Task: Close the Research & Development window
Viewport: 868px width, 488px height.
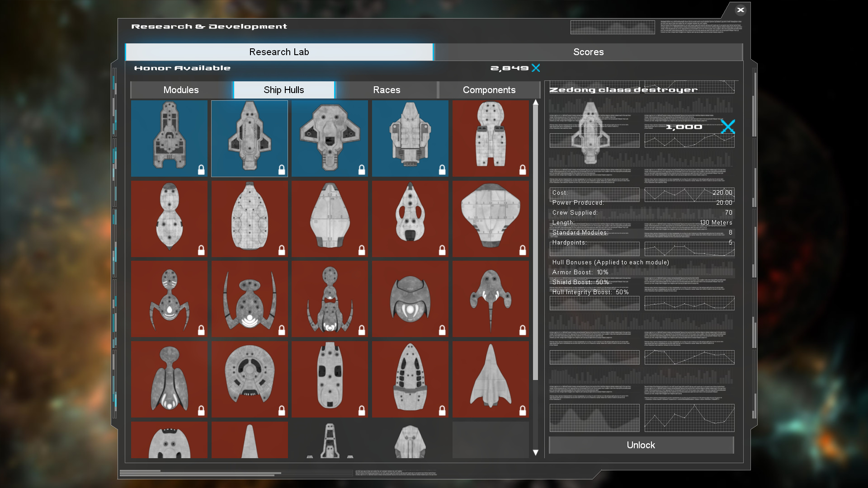Action: [741, 9]
